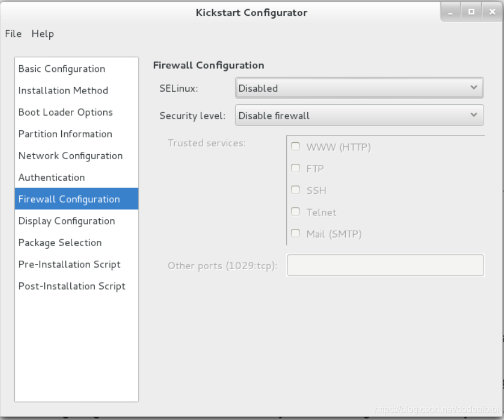Screen dimensions: 504x420
Task: Open the File menu
Action: [13, 34]
